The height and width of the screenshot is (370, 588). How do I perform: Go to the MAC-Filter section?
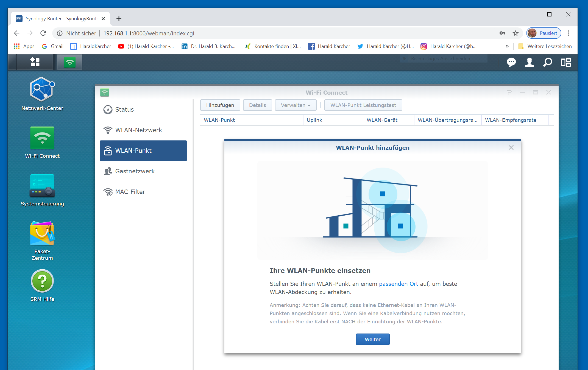coord(130,192)
